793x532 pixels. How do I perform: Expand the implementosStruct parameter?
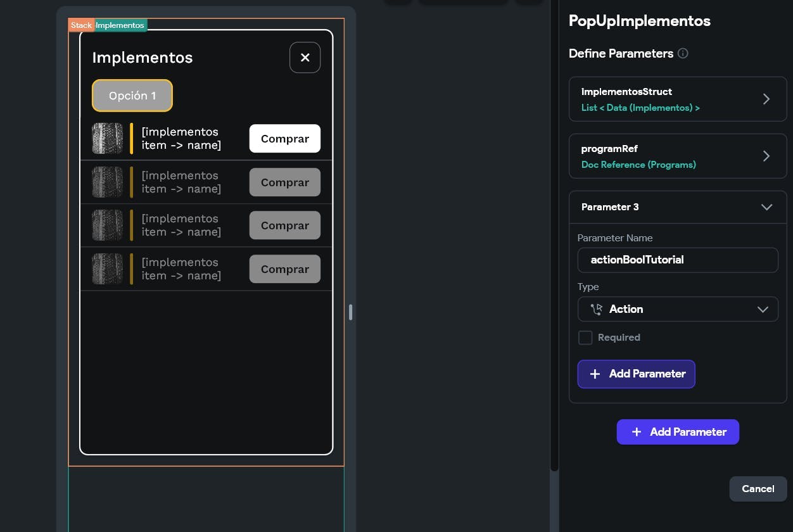[x=766, y=99]
